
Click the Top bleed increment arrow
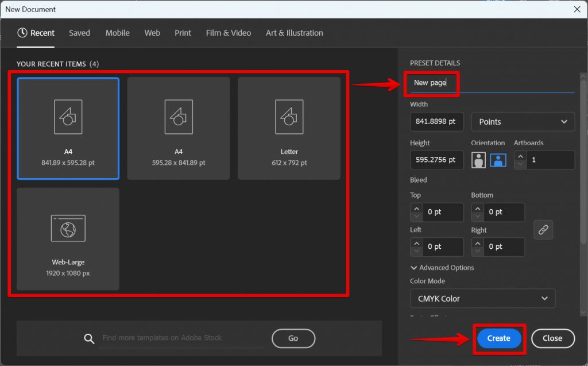tap(416, 209)
